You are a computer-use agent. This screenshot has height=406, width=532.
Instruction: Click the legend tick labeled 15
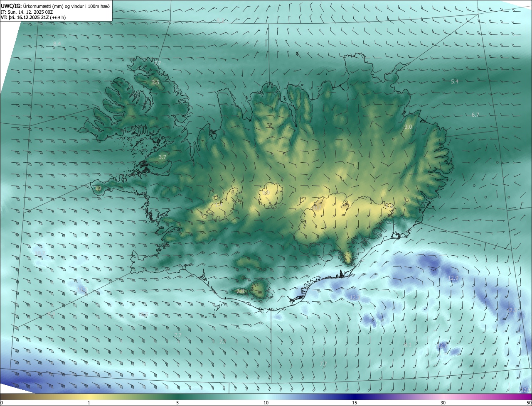[355, 403]
